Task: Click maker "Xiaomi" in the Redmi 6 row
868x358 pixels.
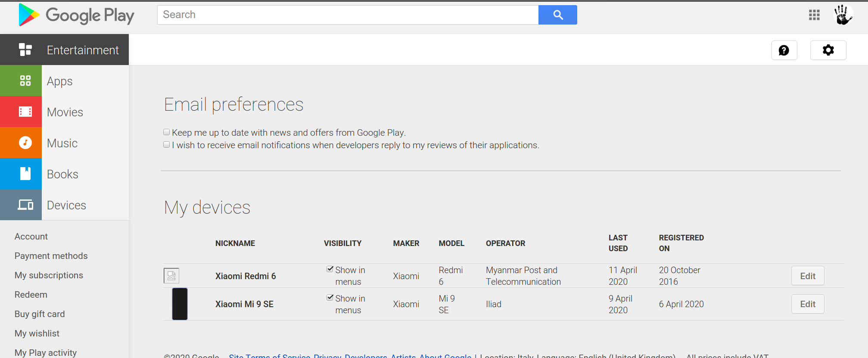Action: [x=406, y=276]
